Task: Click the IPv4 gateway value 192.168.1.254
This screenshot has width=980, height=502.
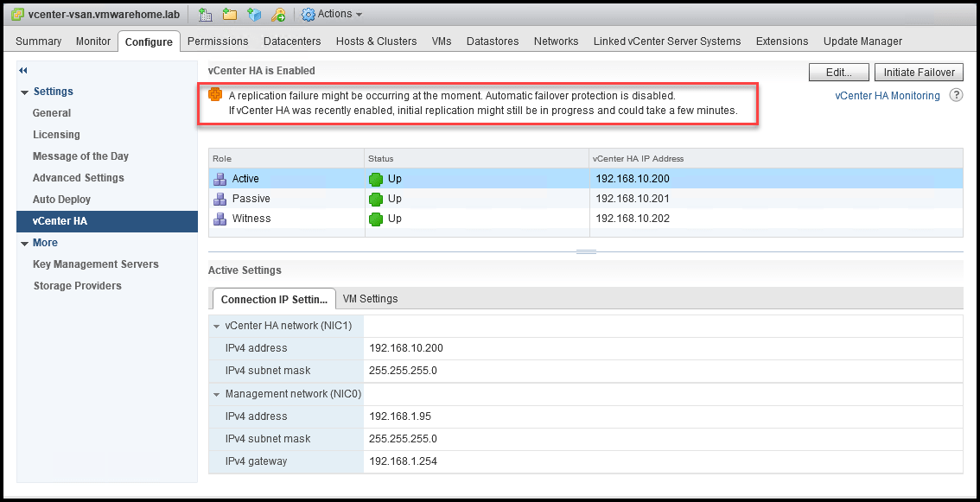Action: point(403,462)
